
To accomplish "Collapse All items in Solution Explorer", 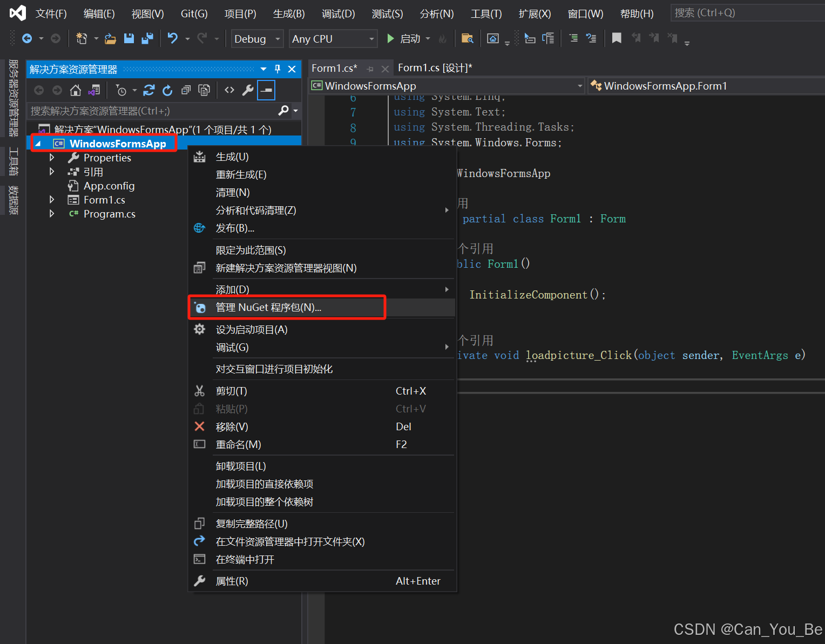I will [186, 90].
